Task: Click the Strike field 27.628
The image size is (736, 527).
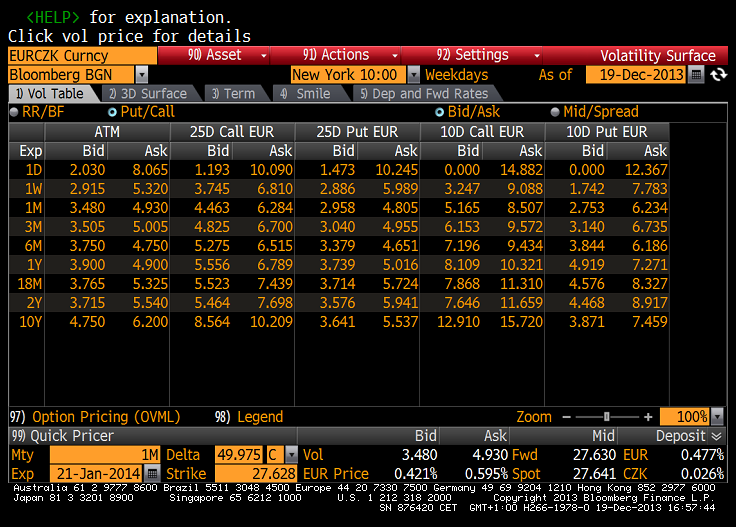Action: [256, 474]
